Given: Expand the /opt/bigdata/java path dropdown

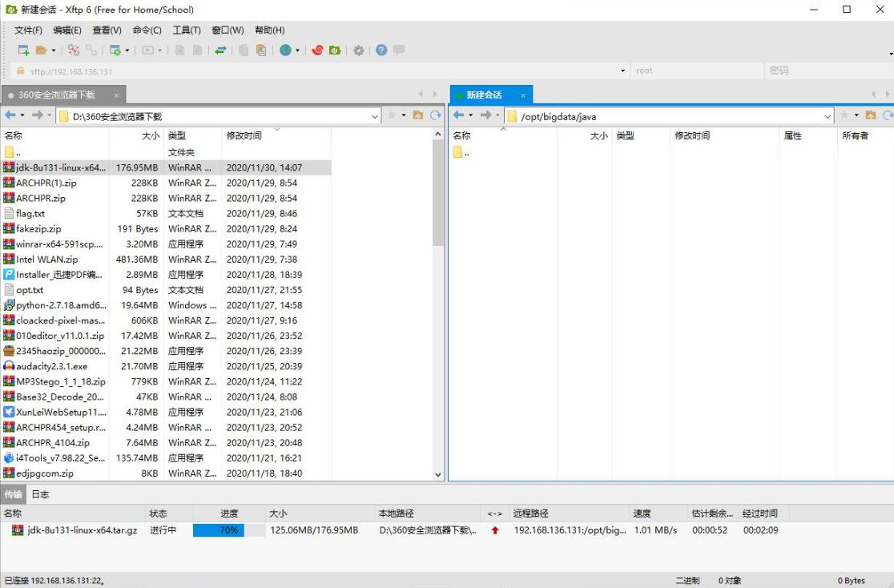Looking at the screenshot, I should [828, 117].
